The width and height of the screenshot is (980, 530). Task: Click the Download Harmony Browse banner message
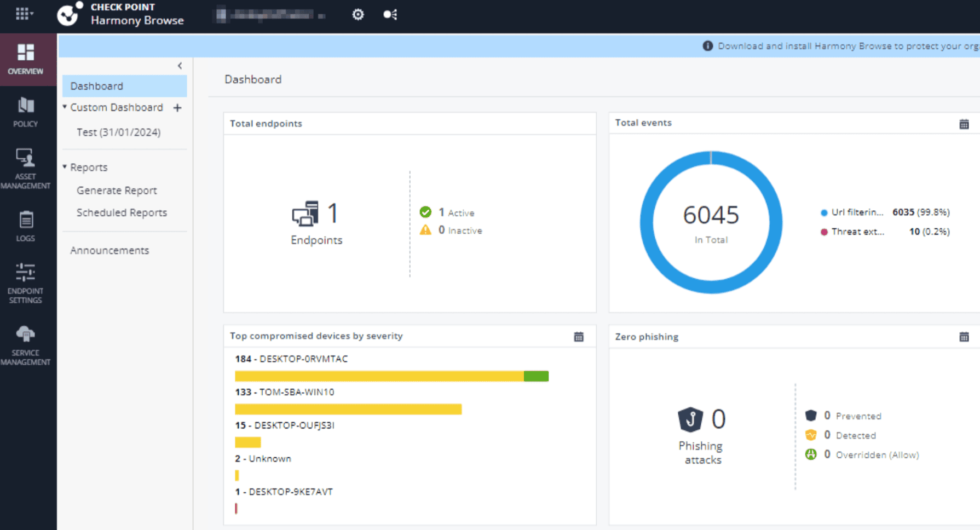(849, 46)
